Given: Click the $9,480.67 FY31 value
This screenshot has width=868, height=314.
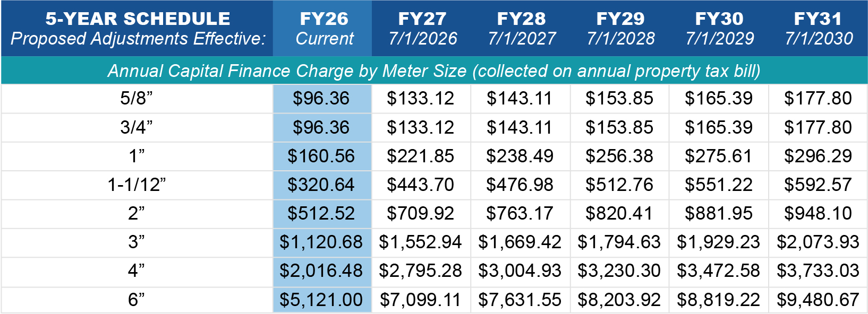Looking at the screenshot, I should (x=818, y=300).
